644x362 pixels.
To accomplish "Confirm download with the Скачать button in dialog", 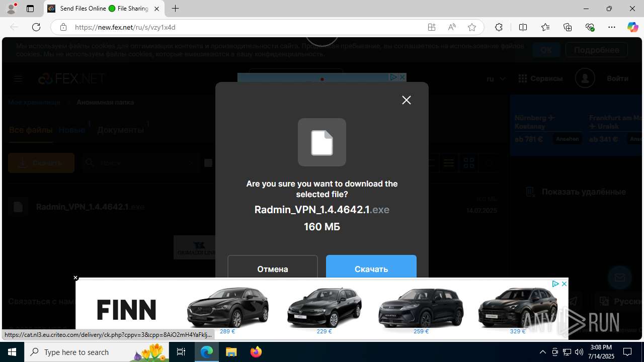I will pyautogui.click(x=371, y=267).
